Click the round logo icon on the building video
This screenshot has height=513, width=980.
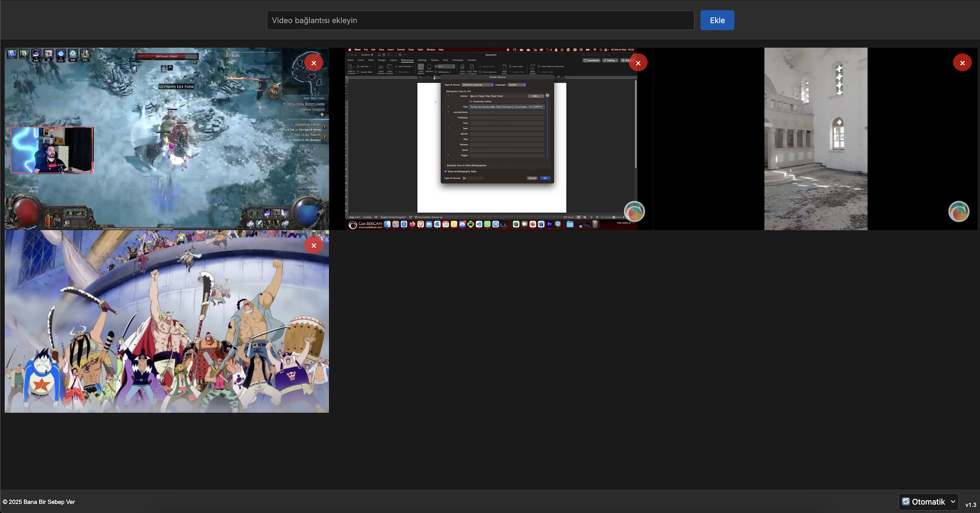pos(959,211)
